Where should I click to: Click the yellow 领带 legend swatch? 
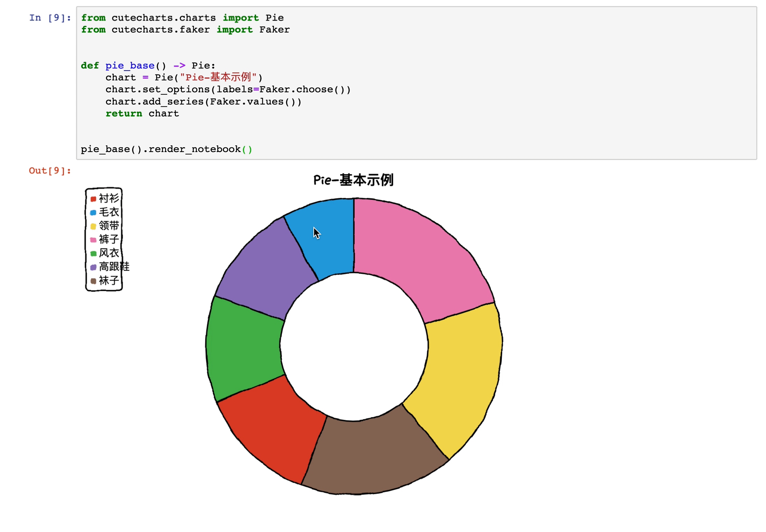(x=93, y=226)
